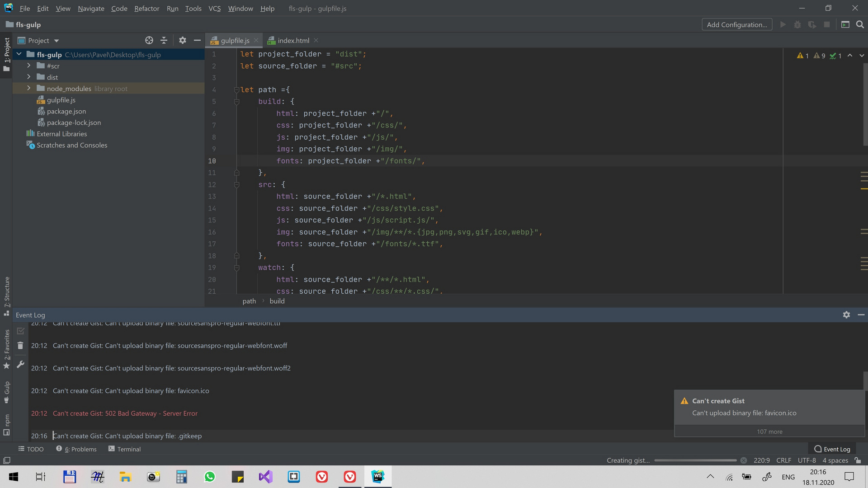
Task: Toggle the Gulp tool window
Action: (6, 392)
